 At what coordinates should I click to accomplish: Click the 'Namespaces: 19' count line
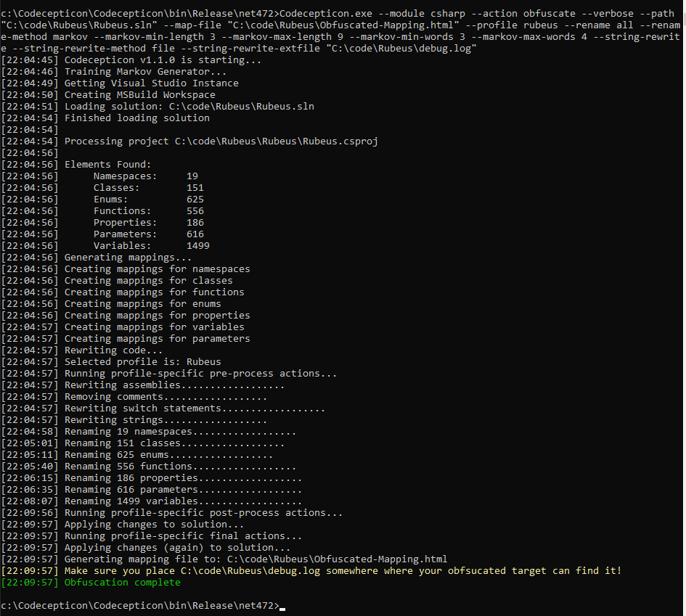click(99, 176)
